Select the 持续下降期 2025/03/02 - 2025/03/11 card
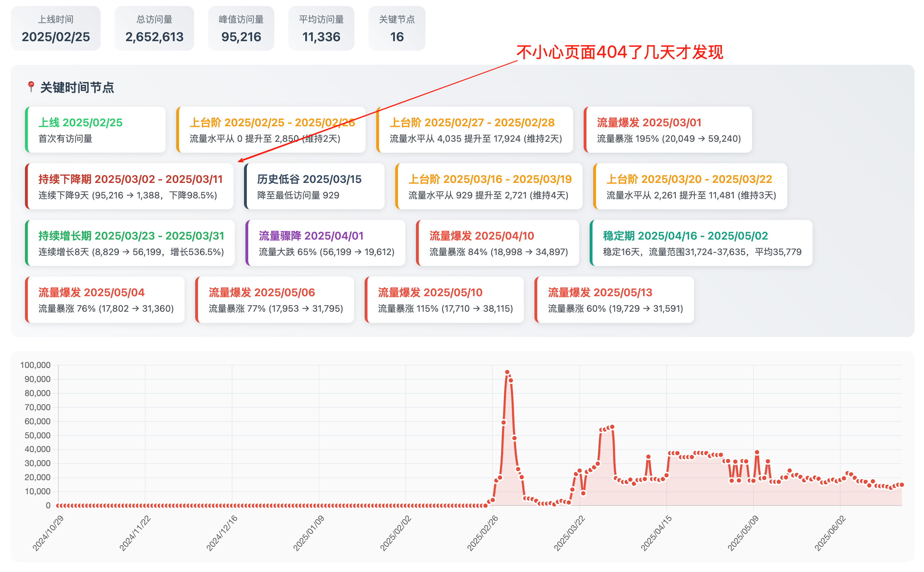The height and width of the screenshot is (572, 924). tap(129, 186)
